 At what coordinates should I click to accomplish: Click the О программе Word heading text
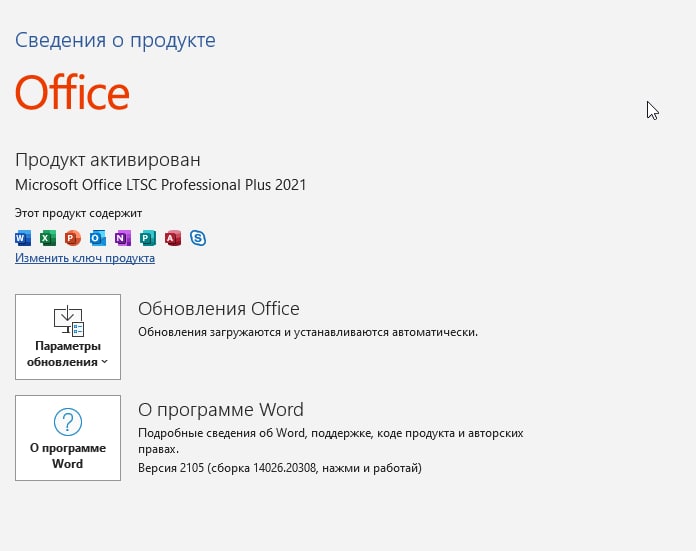click(x=221, y=409)
